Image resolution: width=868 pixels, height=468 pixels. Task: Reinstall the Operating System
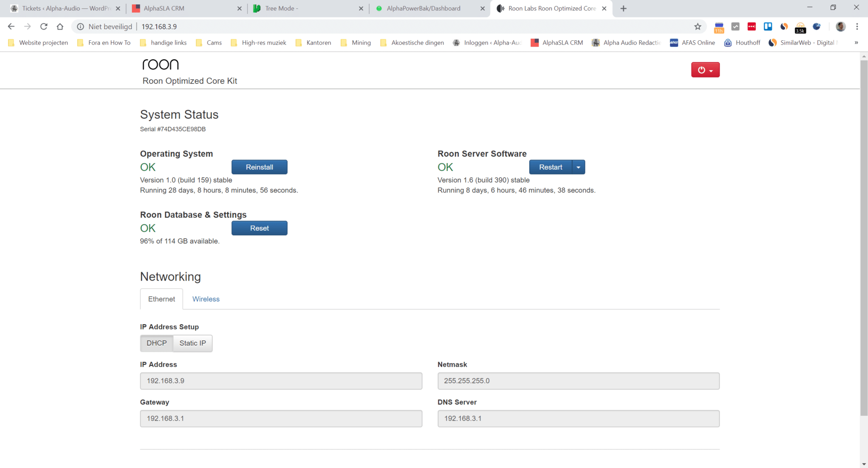(259, 167)
